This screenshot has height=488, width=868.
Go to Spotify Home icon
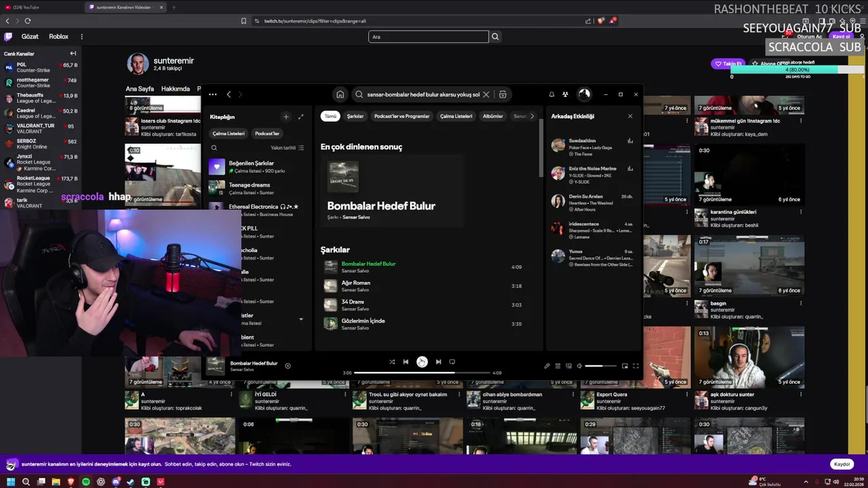coord(340,95)
